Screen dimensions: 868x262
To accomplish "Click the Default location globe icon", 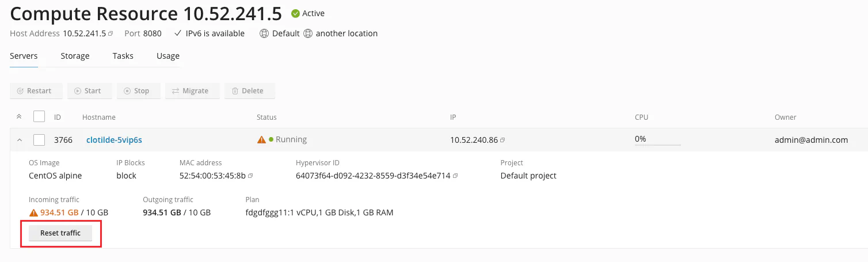I will pyautogui.click(x=264, y=33).
